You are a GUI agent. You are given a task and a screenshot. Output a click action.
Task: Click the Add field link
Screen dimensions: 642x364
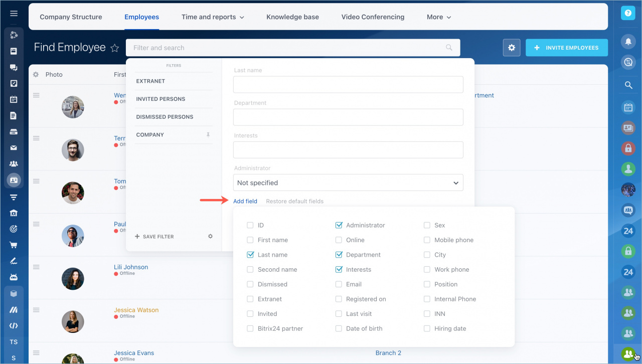(x=245, y=201)
